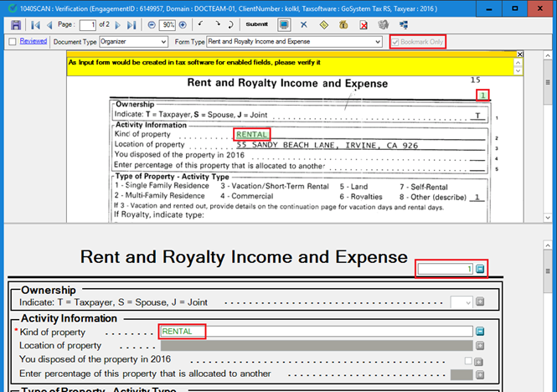Toggle the Reviewed checkbox

point(12,41)
